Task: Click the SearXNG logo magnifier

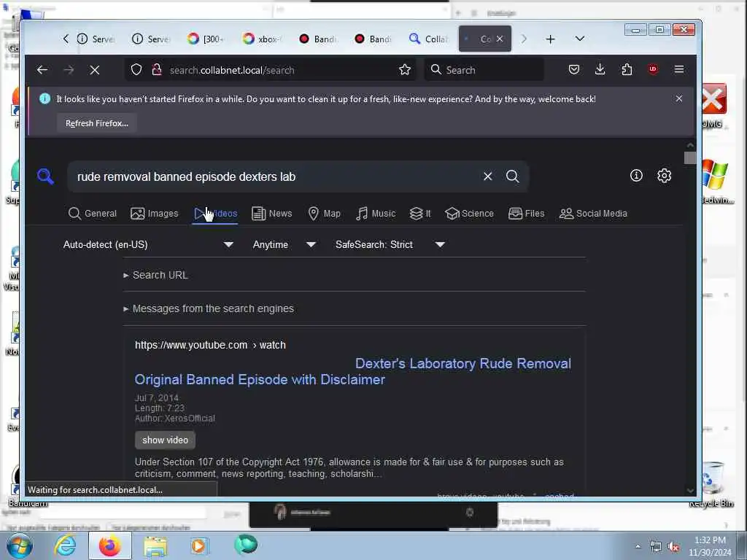Action: point(45,176)
